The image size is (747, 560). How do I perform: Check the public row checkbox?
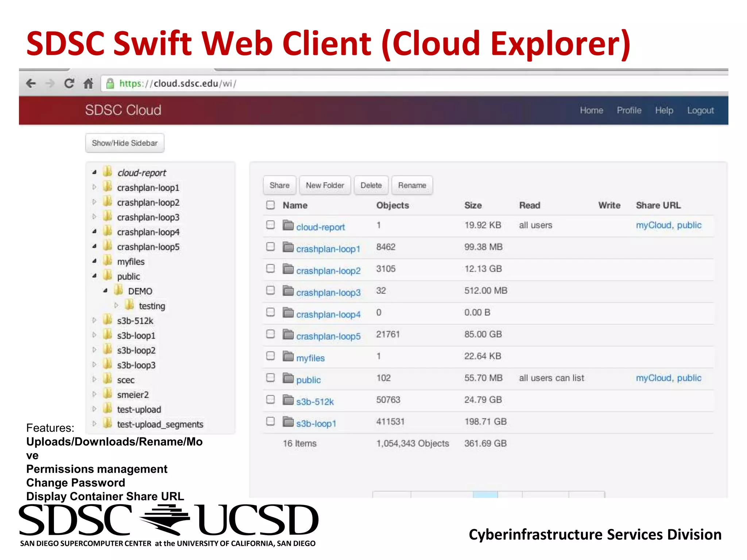270,377
